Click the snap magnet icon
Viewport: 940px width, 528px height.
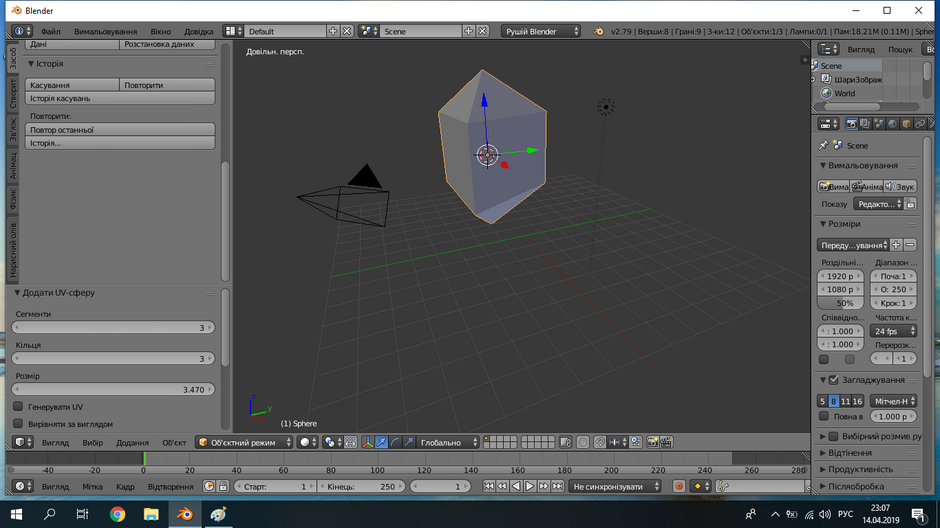point(599,442)
